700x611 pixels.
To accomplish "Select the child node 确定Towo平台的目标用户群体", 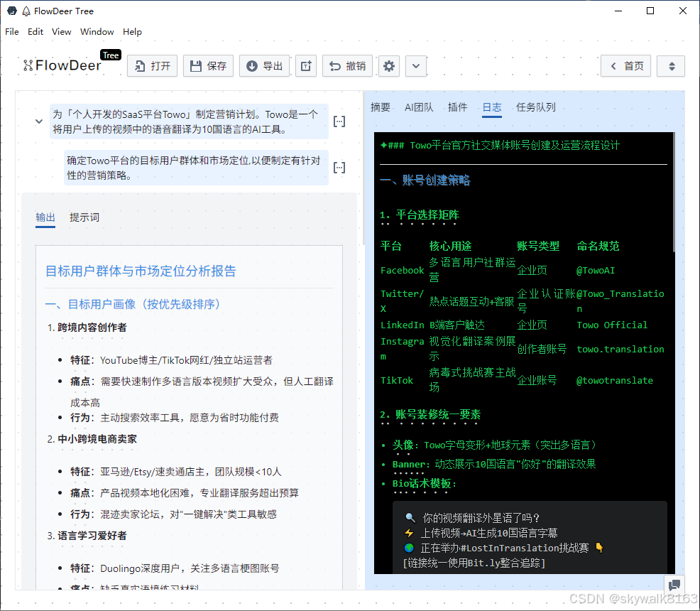I will click(x=196, y=168).
